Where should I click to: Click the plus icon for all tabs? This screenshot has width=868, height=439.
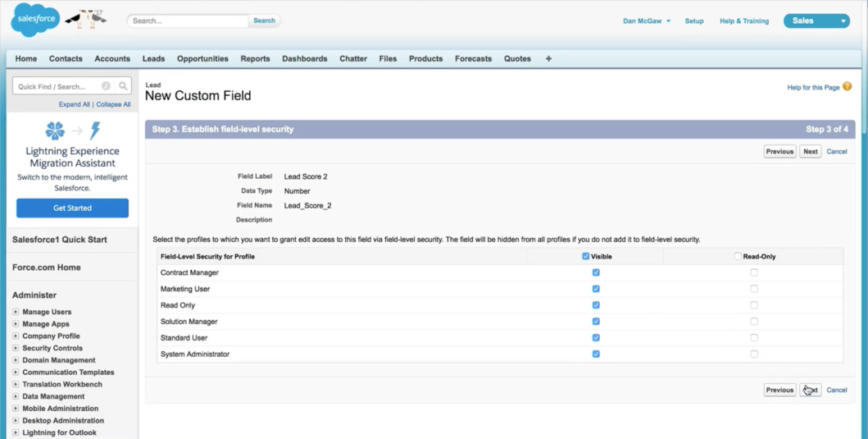[548, 58]
